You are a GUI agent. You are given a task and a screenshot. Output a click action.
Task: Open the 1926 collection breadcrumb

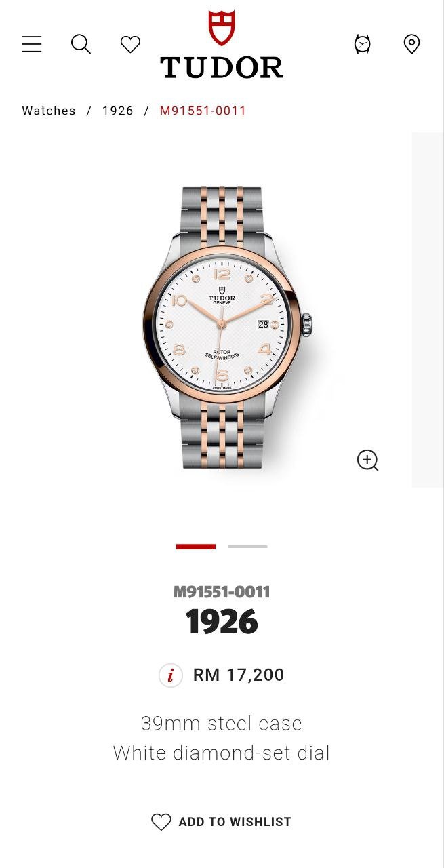[x=118, y=111]
